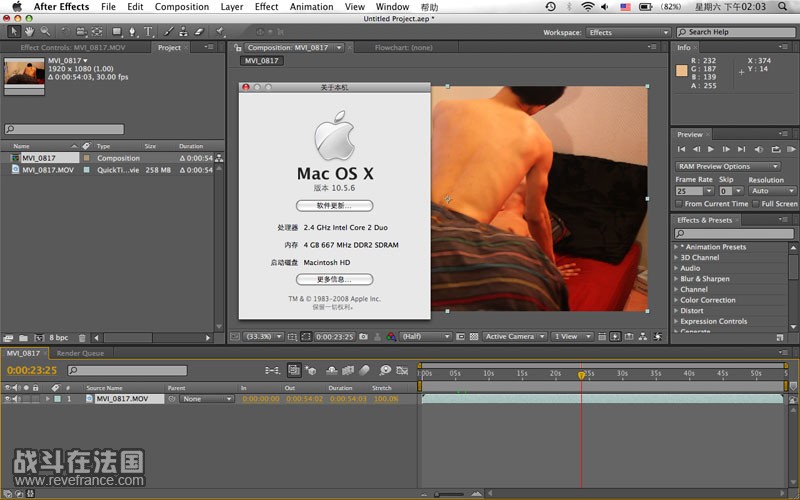
Task: Create a new folder in Project panel
Action: coord(23,338)
